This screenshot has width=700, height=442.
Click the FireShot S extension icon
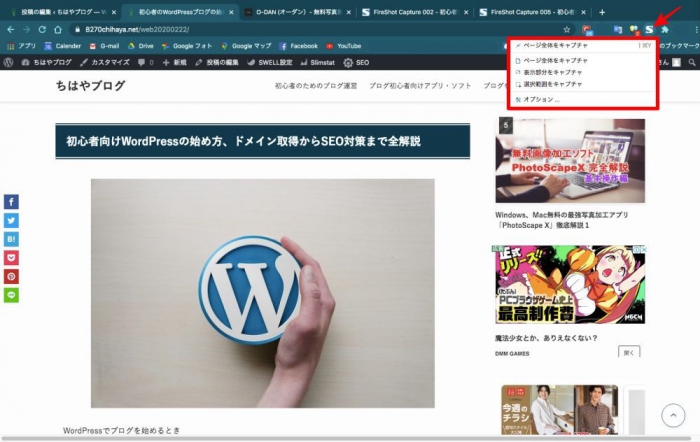(x=649, y=29)
